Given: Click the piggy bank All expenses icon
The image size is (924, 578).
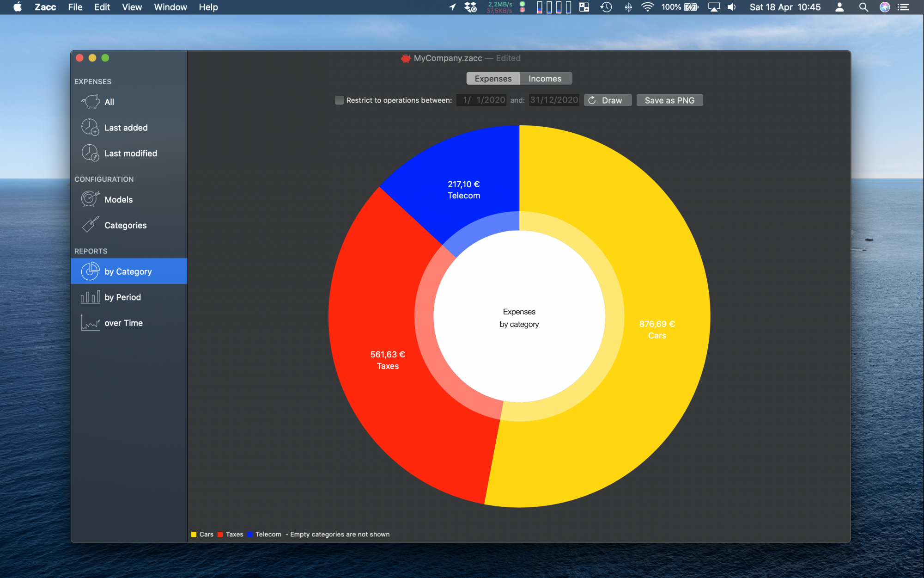Looking at the screenshot, I should pos(91,102).
